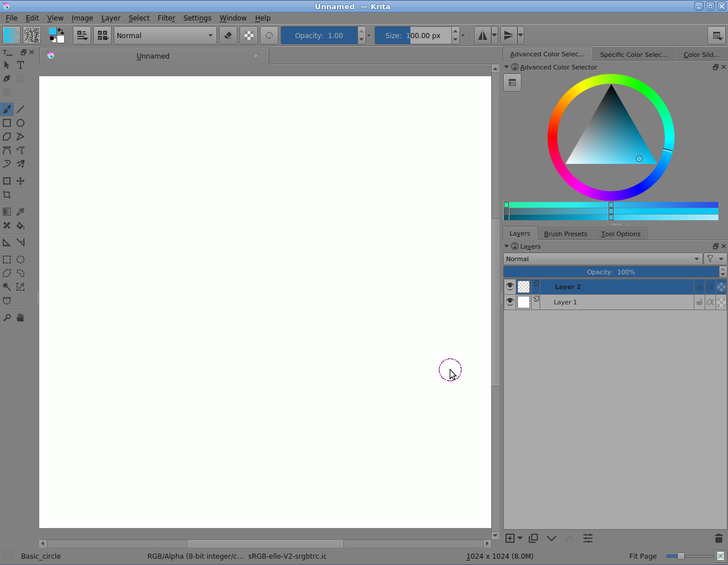Image resolution: width=728 pixels, height=565 pixels.
Task: Select the Move tool
Action: tap(20, 181)
